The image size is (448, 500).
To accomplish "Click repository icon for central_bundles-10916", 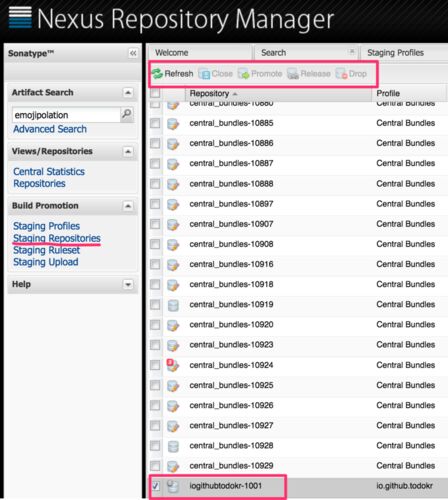I will tap(173, 265).
